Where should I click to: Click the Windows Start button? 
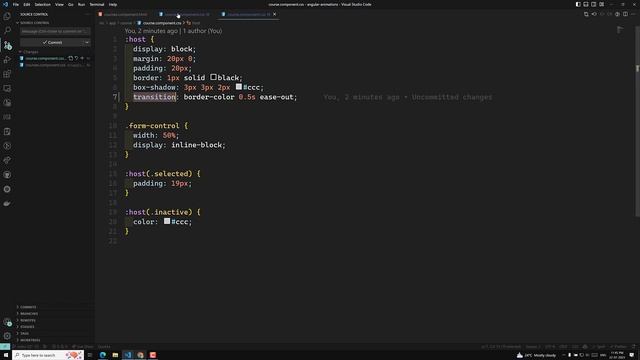6,355
